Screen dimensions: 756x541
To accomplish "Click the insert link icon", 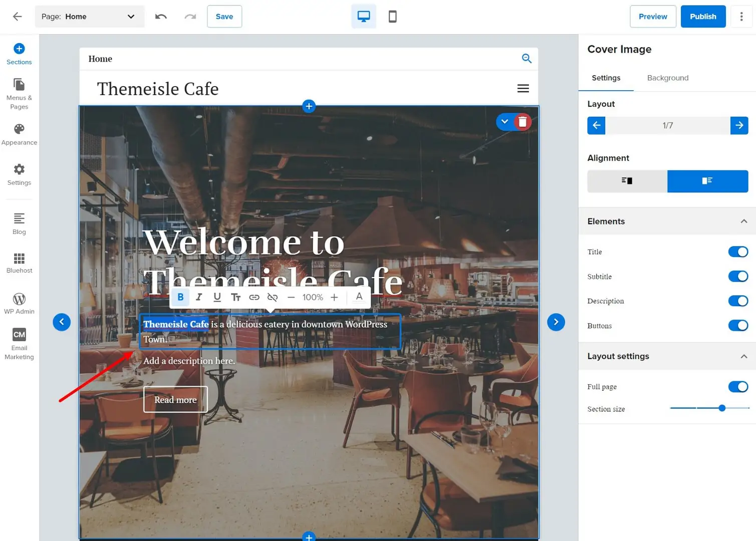I will pos(254,297).
